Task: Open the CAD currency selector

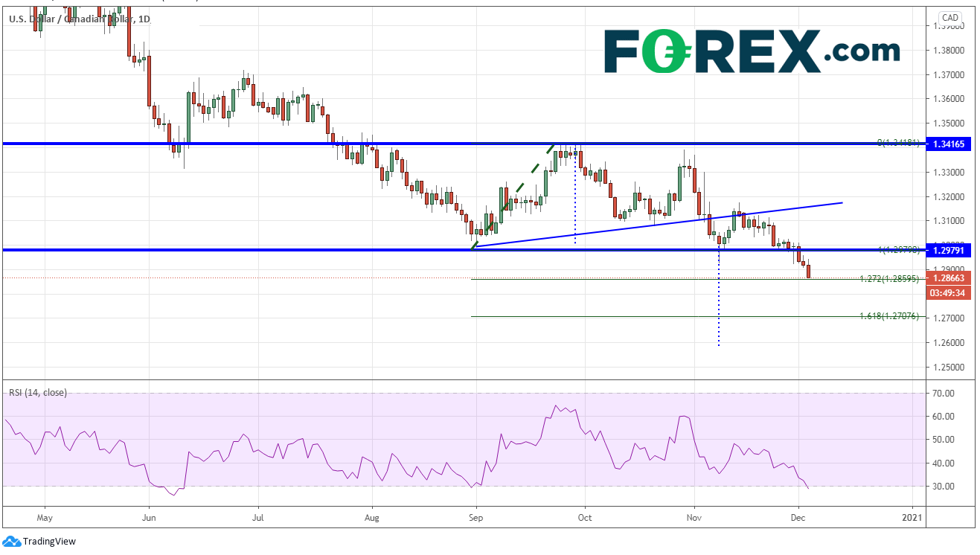Action: 949,18
